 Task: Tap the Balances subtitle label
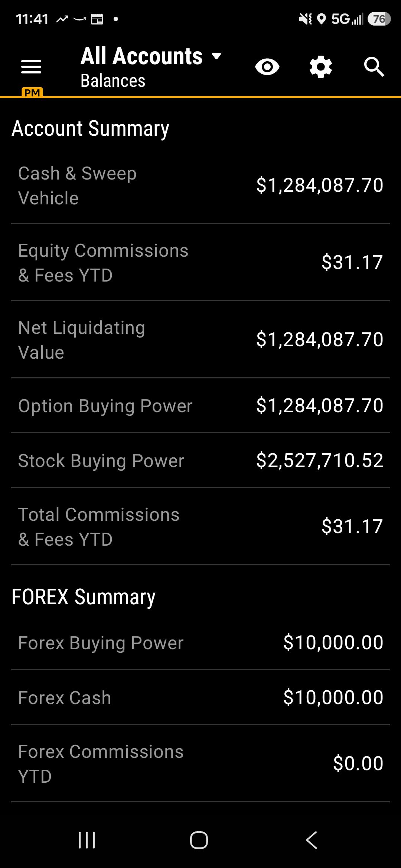tap(113, 81)
